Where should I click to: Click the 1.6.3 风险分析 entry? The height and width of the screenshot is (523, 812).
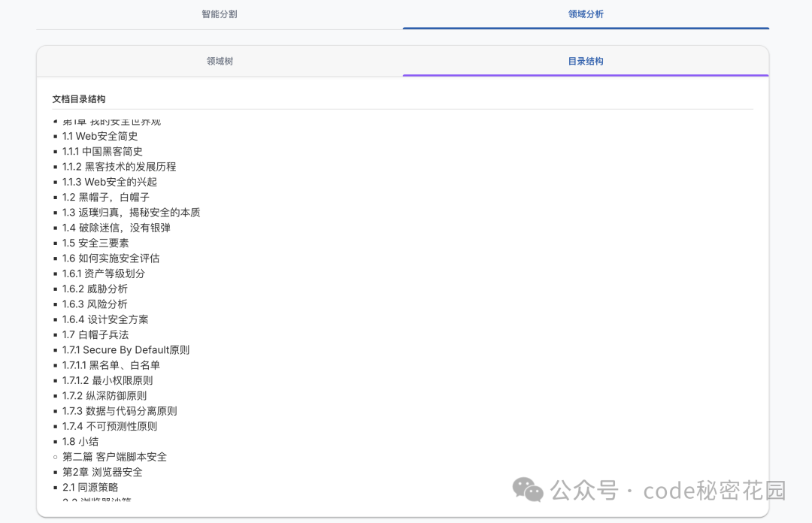tap(95, 304)
